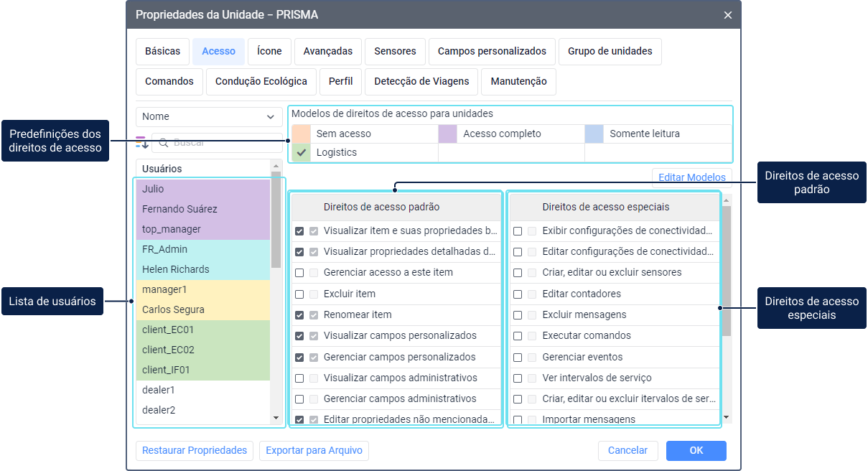
Task: Click the Logistics checkmark icon
Action: pos(302,153)
